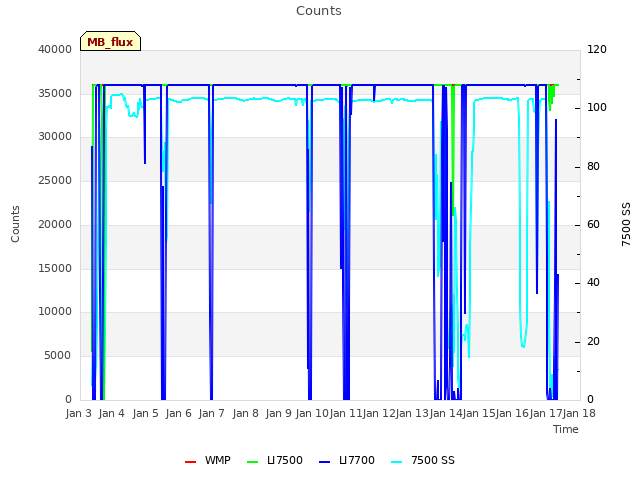Click the 60 right axis value

(x=593, y=224)
